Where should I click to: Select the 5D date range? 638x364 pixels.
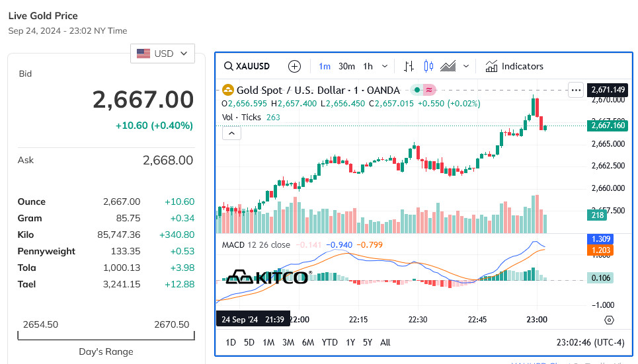249,342
